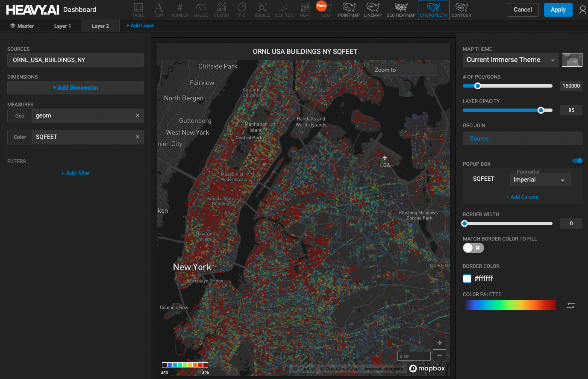This screenshot has width=588, height=379.
Task: Click the white border color swatch
Action: [467, 279]
